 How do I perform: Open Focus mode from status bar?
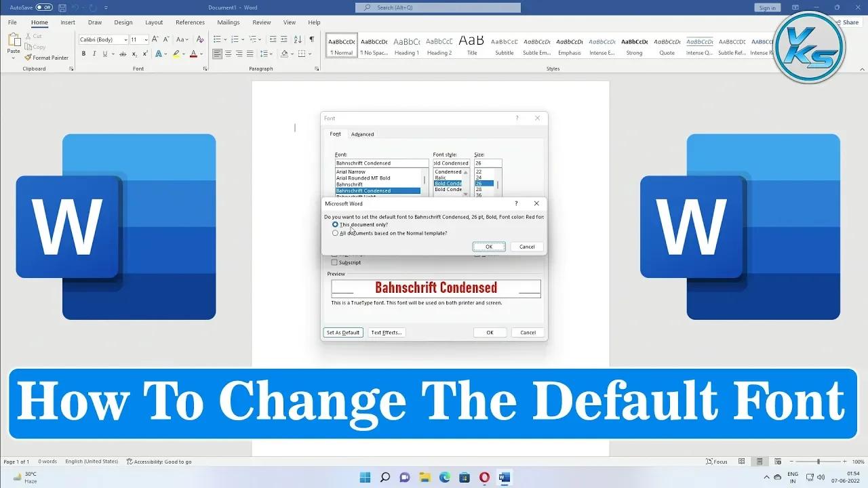click(717, 462)
